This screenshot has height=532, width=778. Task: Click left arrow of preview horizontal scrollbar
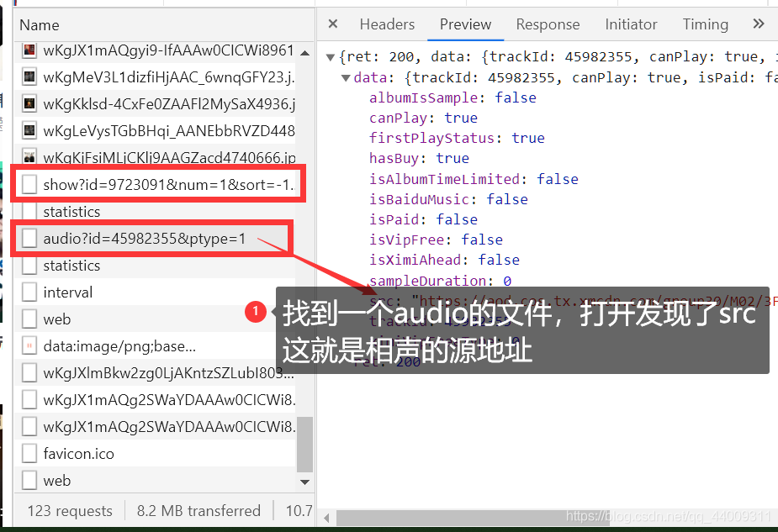point(326,518)
